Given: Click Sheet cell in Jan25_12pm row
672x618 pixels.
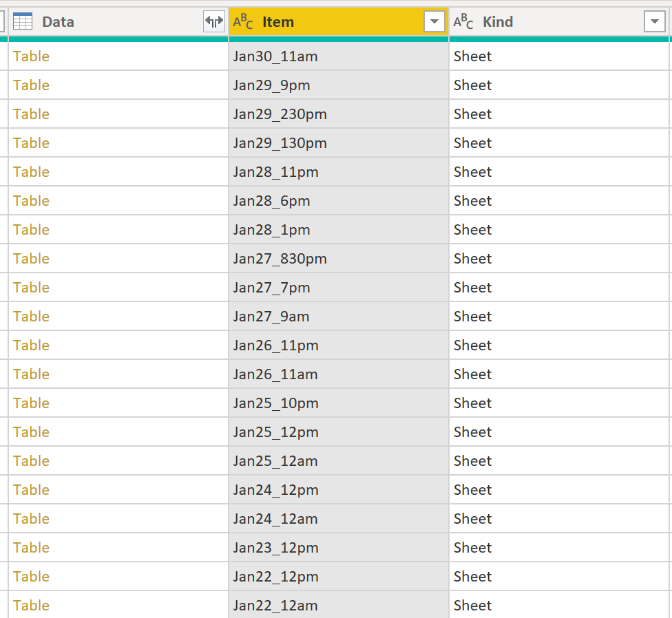Looking at the screenshot, I should [x=559, y=432].
